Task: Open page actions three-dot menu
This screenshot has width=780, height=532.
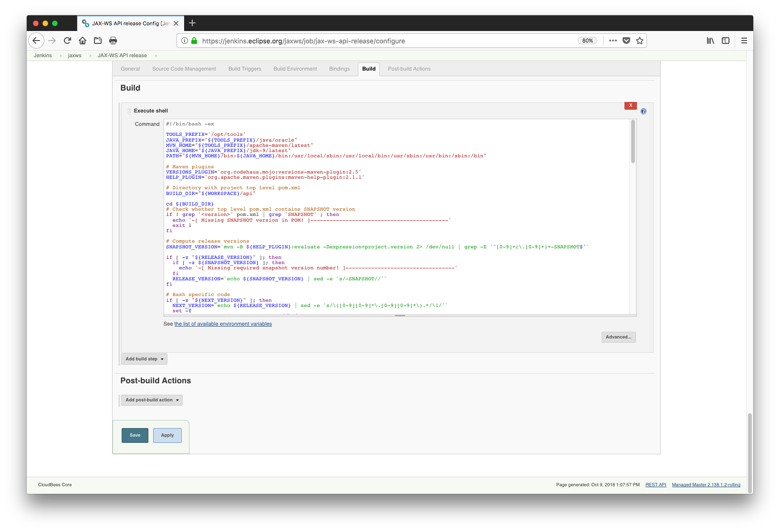Action: [613, 41]
